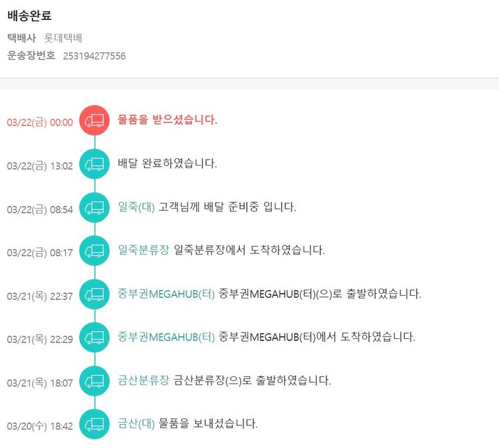Click the 물품을 받으셨습니다 status text
499x448 pixels.
click(x=168, y=120)
